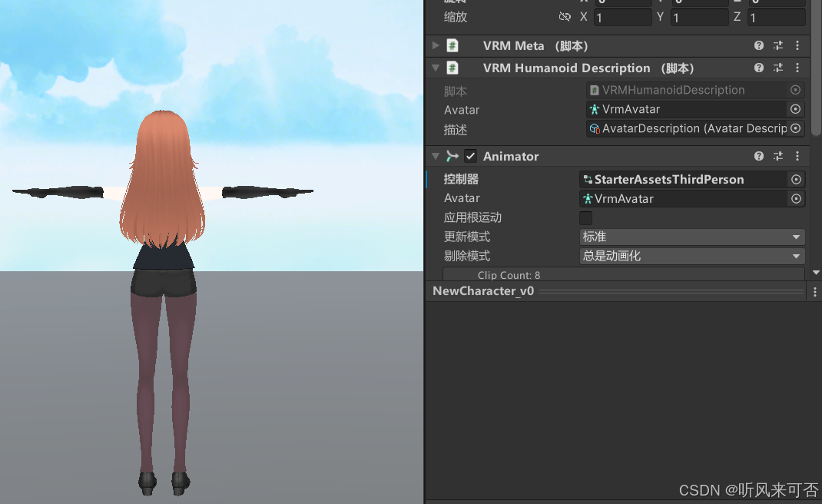Click the scale constrain link icon beside 缩放
This screenshot has width=822, height=504.
tap(564, 16)
